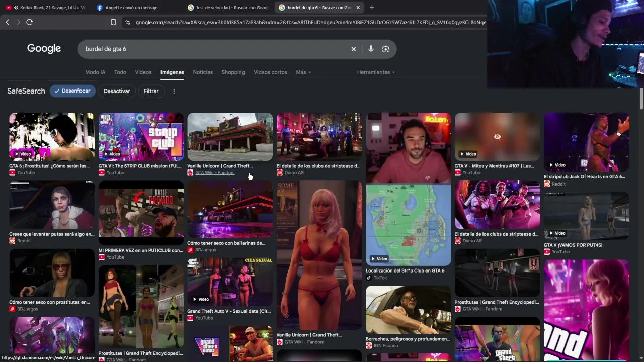Open the 'GTA V - Mitos y Mentiras #107' link

tap(495, 166)
